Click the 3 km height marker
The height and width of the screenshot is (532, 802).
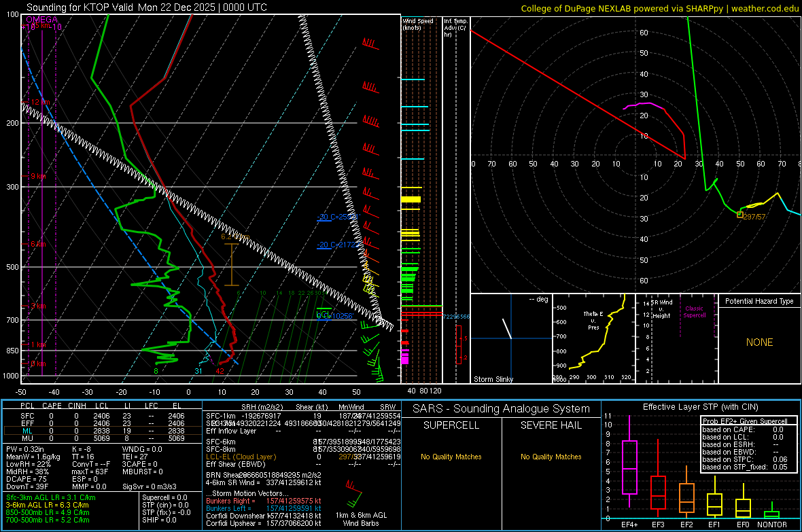pyautogui.click(x=38, y=306)
